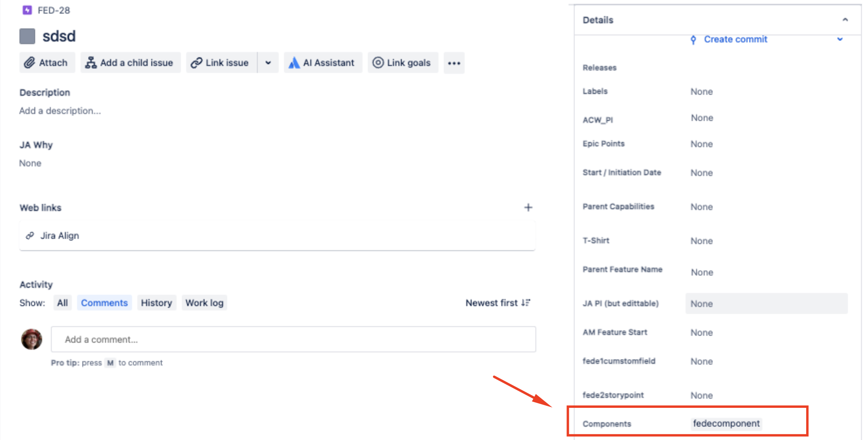Click the Link issue button

(221, 63)
